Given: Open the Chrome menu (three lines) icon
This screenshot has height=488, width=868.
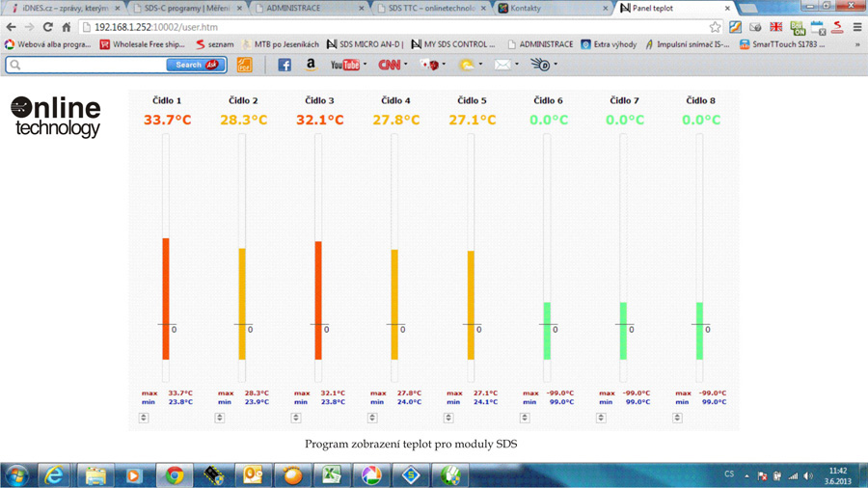Looking at the screenshot, I should click(857, 27).
